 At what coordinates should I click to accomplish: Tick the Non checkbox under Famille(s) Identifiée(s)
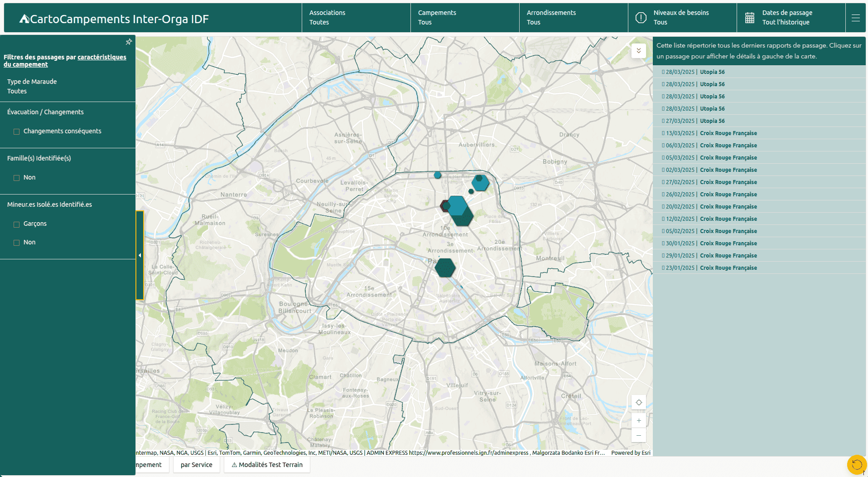coord(17,178)
